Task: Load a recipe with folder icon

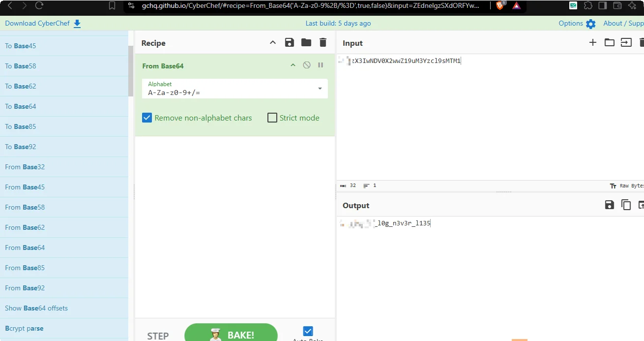Action: [x=306, y=43]
